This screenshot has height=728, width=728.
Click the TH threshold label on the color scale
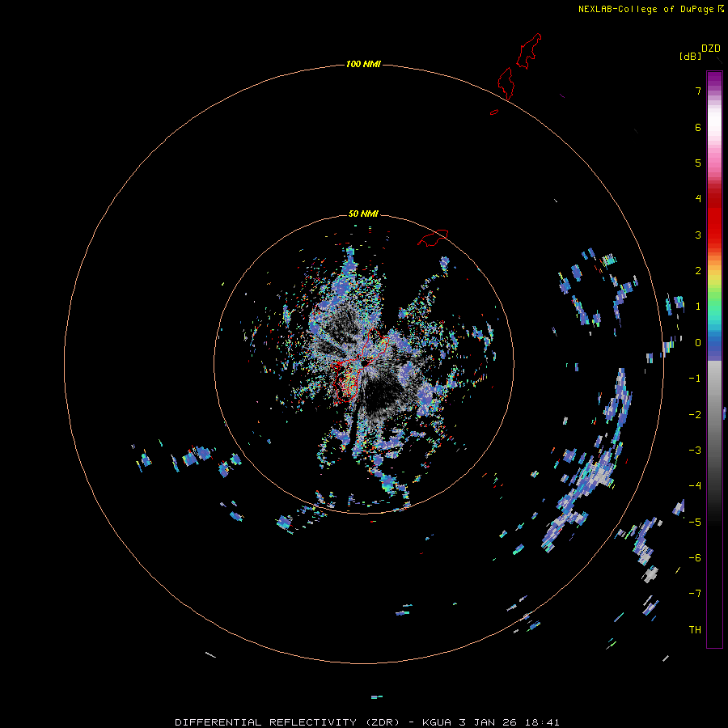[x=695, y=630]
